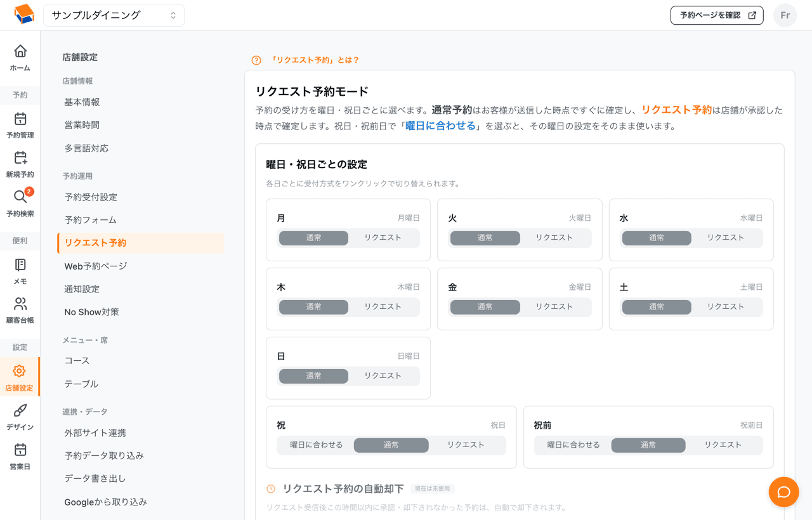Viewport: 812px width, 520px height.
Task: Open 予約データ取り込み page
Action: tap(141, 456)
